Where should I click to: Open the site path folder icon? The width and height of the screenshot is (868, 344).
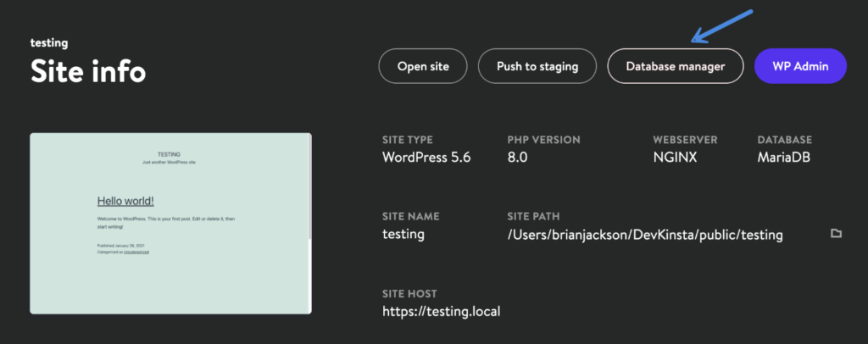836,233
